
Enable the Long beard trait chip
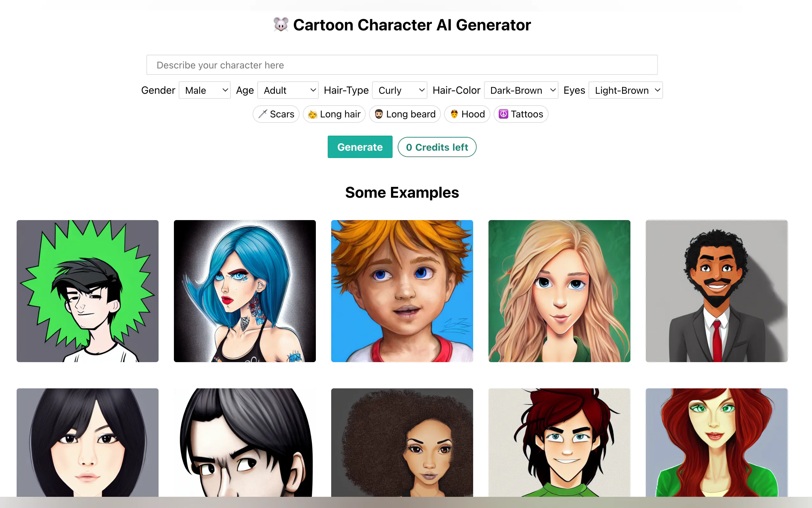coord(405,114)
